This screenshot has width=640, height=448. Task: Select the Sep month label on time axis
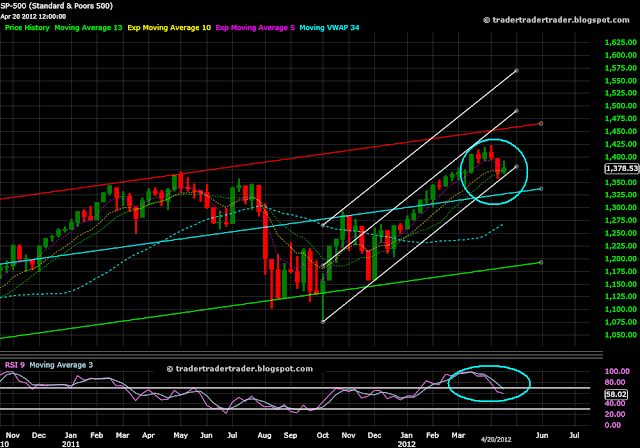point(290,435)
